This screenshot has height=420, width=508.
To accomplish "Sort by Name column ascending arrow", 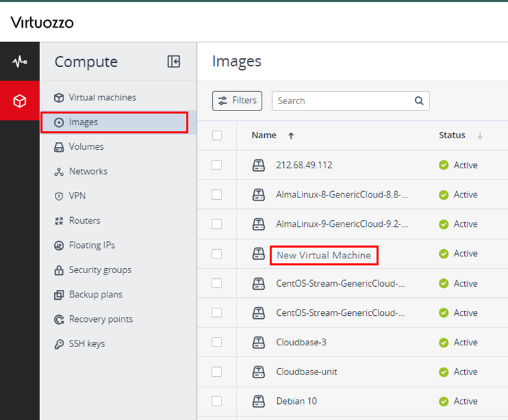I will coord(291,136).
